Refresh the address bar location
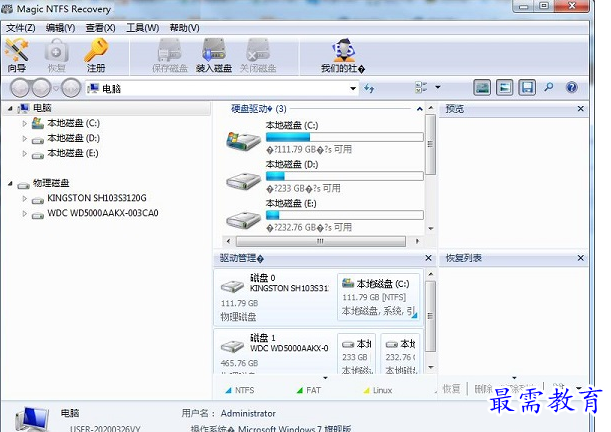 369,88
